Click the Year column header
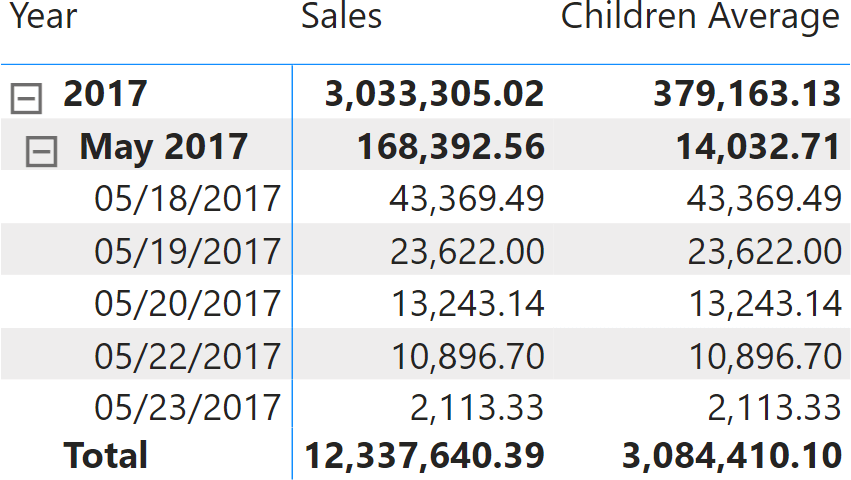 coord(43,17)
